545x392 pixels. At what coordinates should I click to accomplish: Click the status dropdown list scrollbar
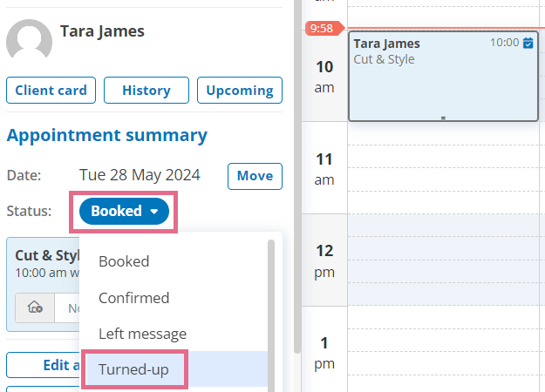pyautogui.click(x=271, y=314)
